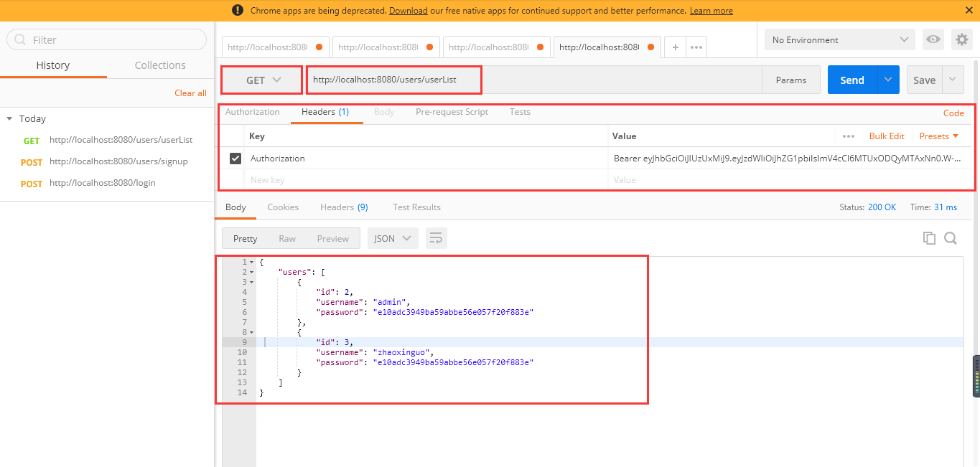Close the Chrome apps deprecation banner
The image size is (980, 467).
click(x=969, y=11)
